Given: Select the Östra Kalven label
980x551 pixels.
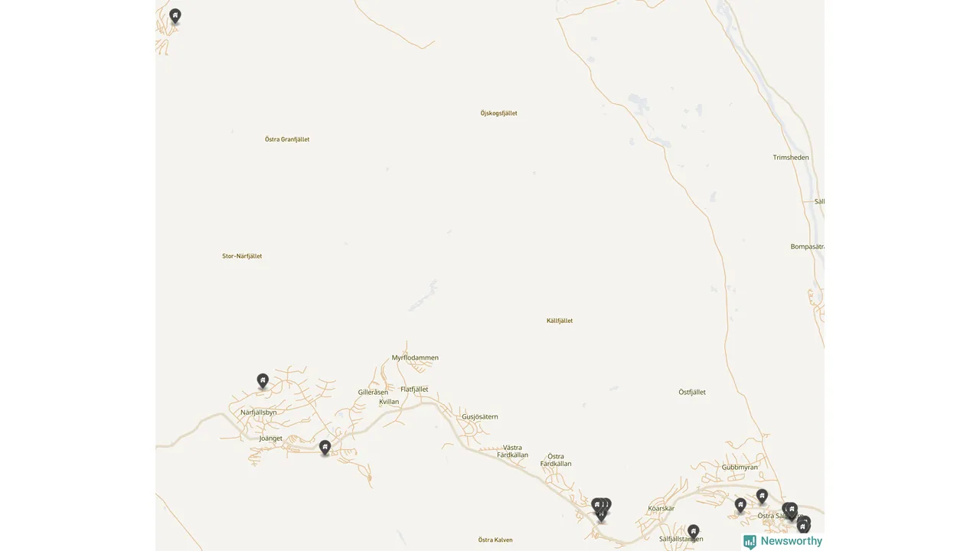Looking at the screenshot, I should [x=495, y=540].
